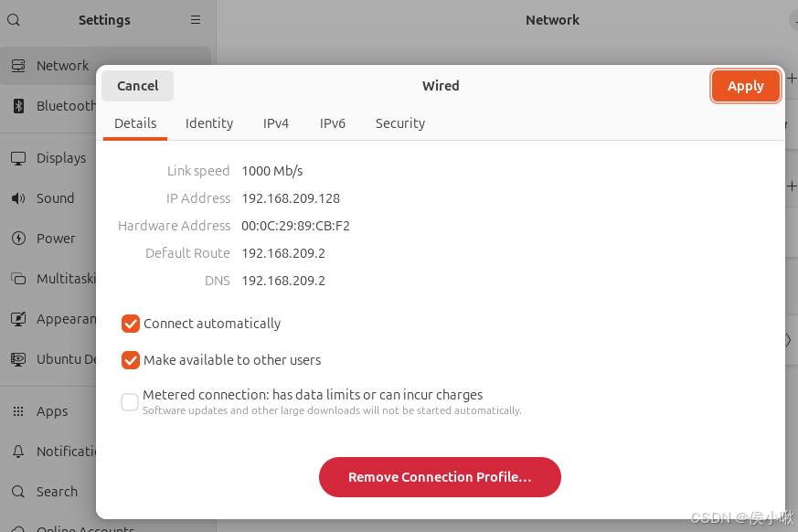This screenshot has height=532, width=798.
Task: Click the Network panel header title
Action: click(x=552, y=20)
